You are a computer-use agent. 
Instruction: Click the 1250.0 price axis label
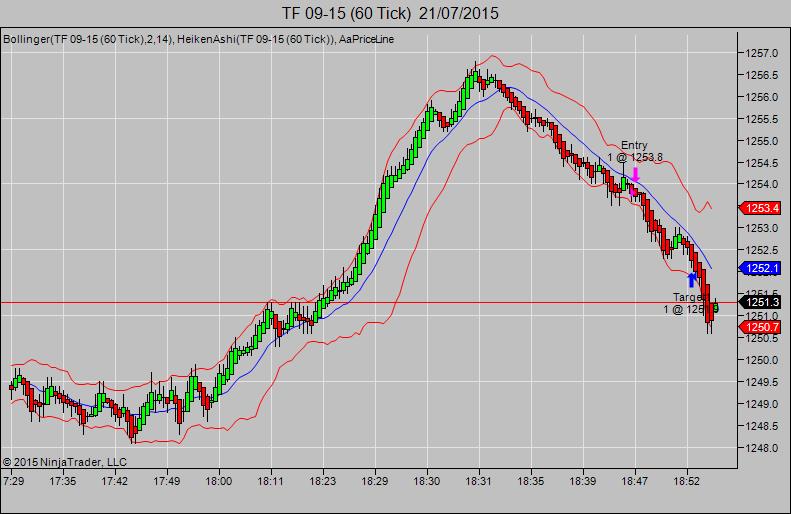click(x=762, y=360)
